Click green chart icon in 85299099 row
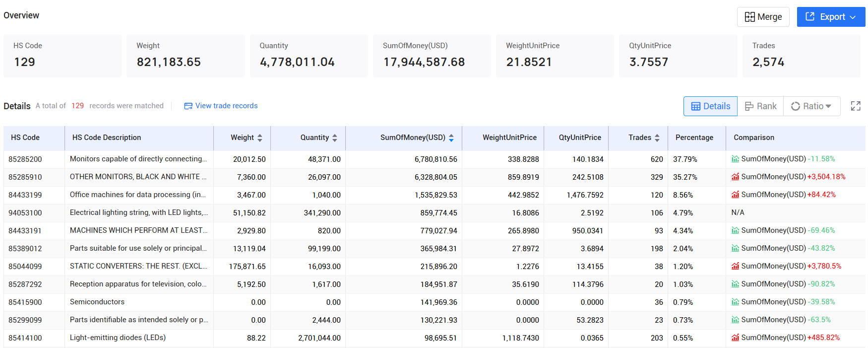868x348 pixels. tap(735, 320)
